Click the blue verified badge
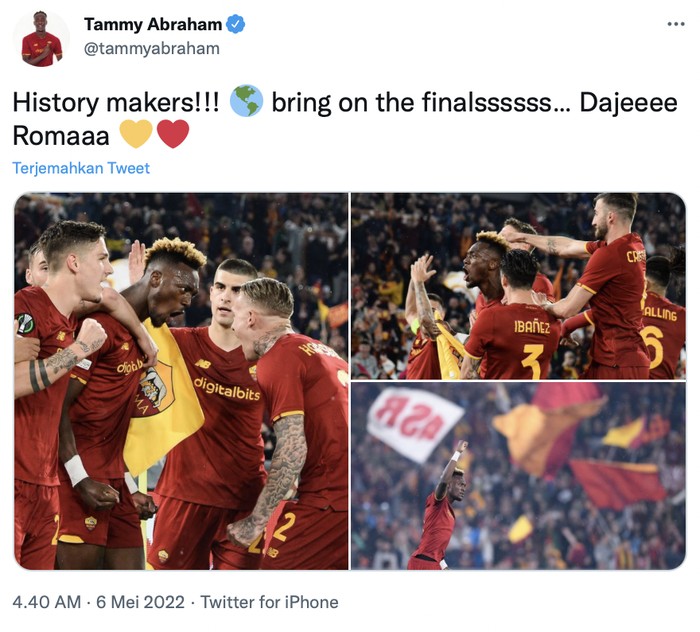 click(x=235, y=24)
